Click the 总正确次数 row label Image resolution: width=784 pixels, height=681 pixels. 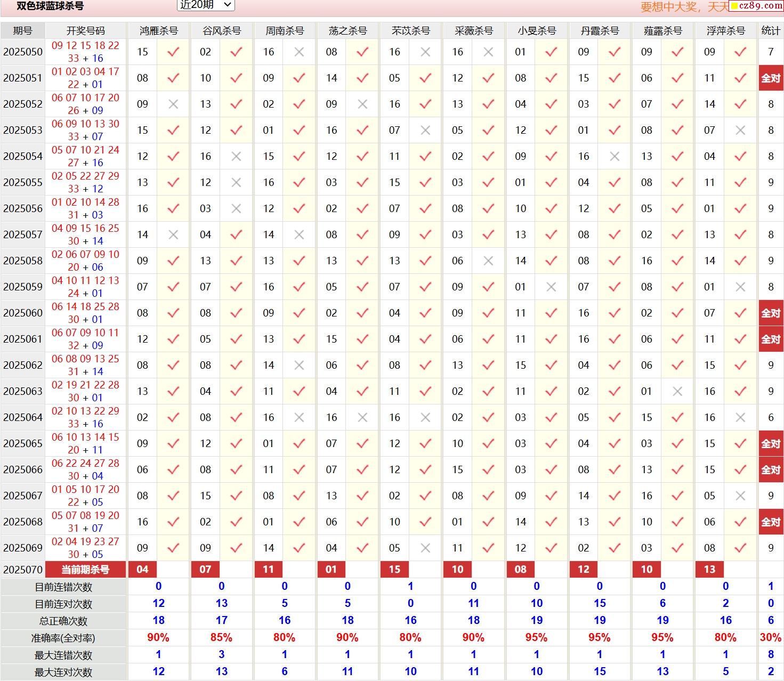point(63,621)
